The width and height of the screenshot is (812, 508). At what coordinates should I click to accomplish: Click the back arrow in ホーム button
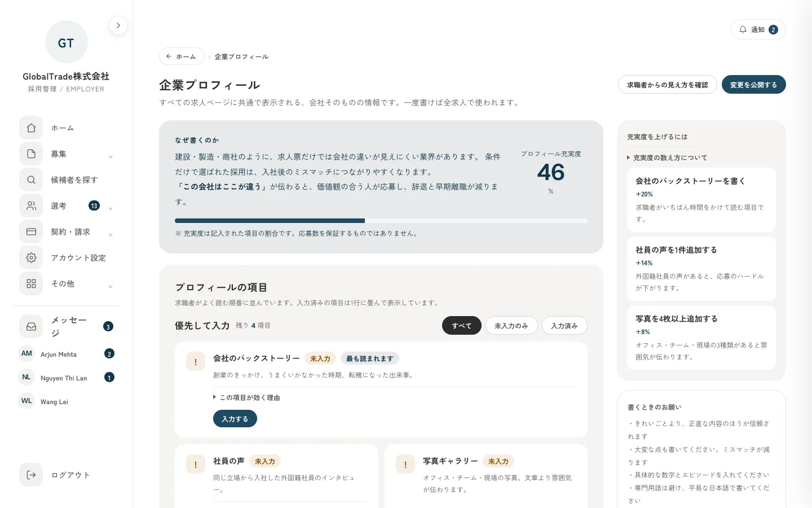coord(169,56)
